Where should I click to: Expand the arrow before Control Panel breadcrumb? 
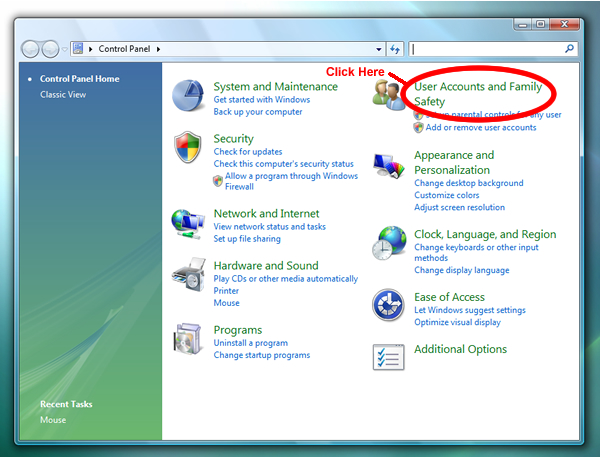[x=91, y=49]
